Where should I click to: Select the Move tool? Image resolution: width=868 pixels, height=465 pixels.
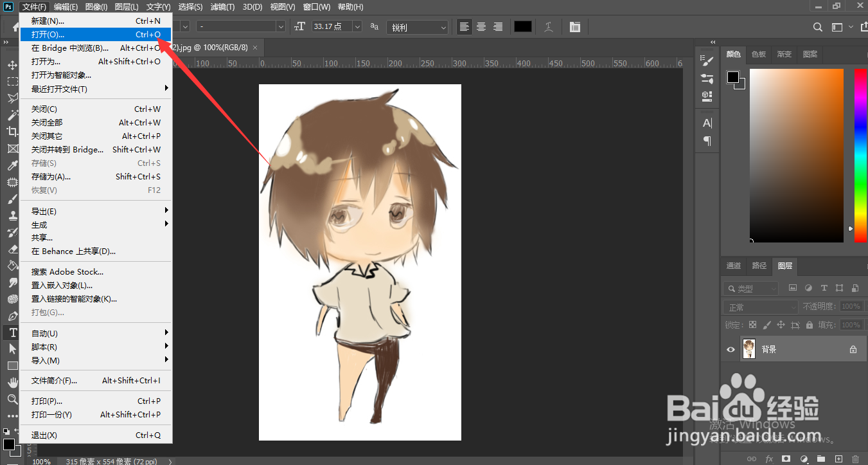(x=12, y=65)
